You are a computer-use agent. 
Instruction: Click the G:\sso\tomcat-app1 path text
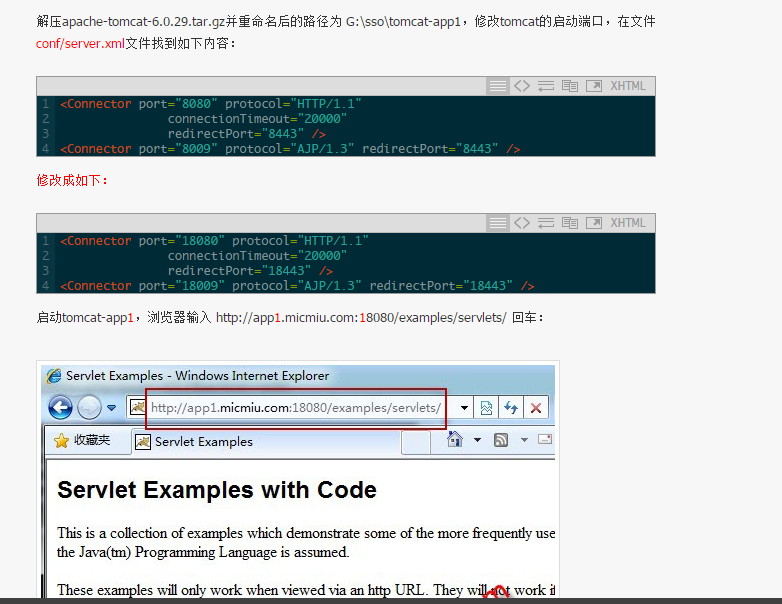click(403, 21)
